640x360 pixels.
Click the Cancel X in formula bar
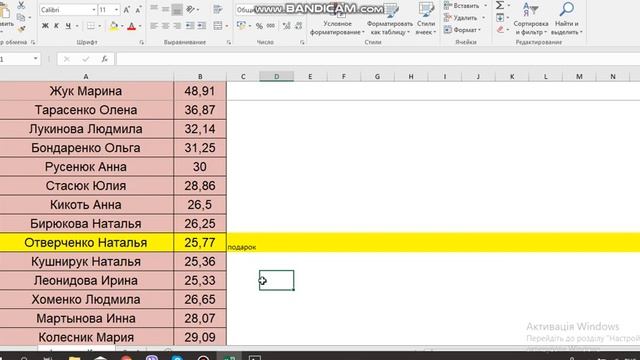tap(67, 59)
